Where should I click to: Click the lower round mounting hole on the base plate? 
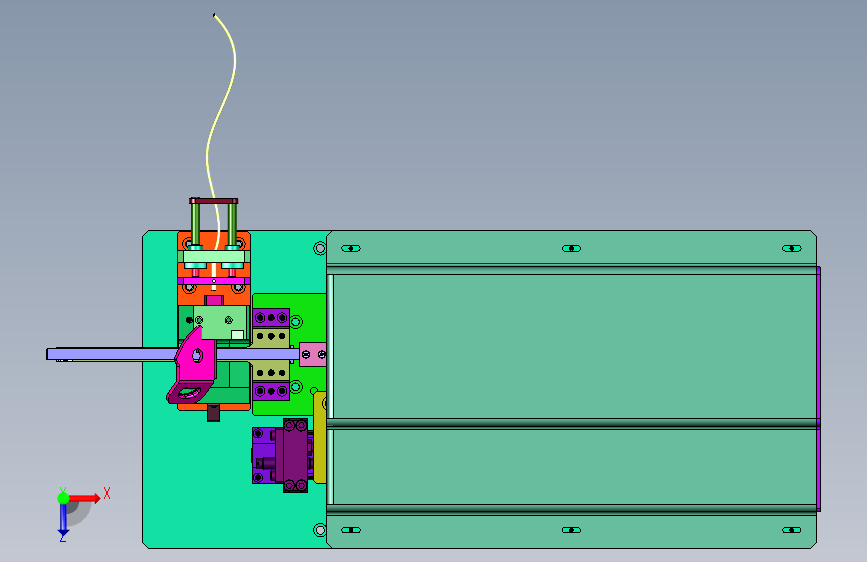point(320,530)
